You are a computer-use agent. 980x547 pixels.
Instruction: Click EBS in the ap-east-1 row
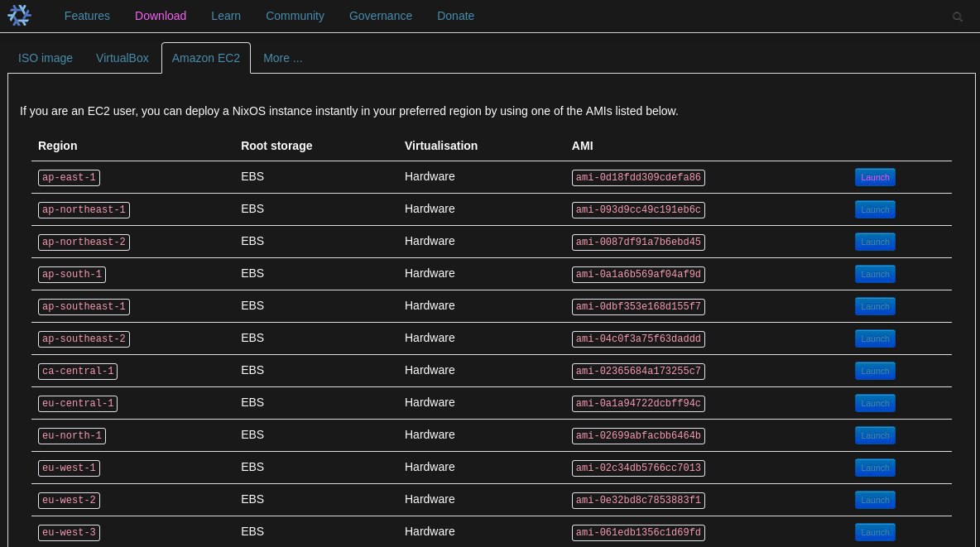tap(252, 177)
